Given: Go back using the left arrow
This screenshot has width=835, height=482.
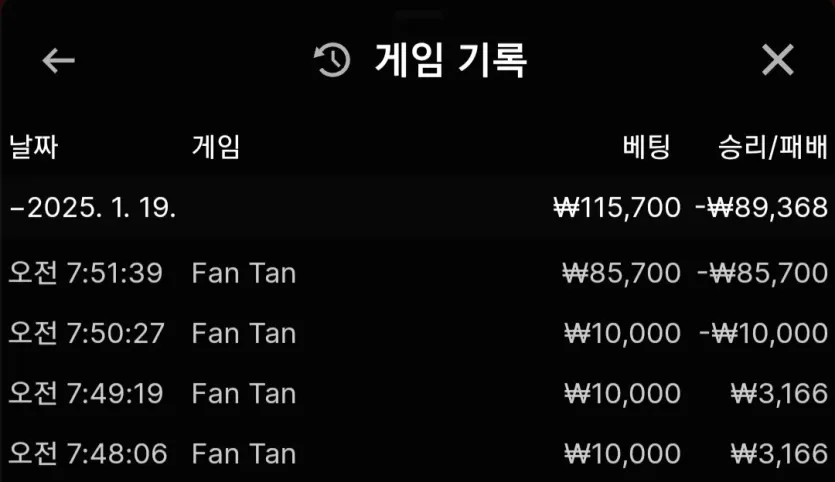Looking at the screenshot, I should coord(59,60).
